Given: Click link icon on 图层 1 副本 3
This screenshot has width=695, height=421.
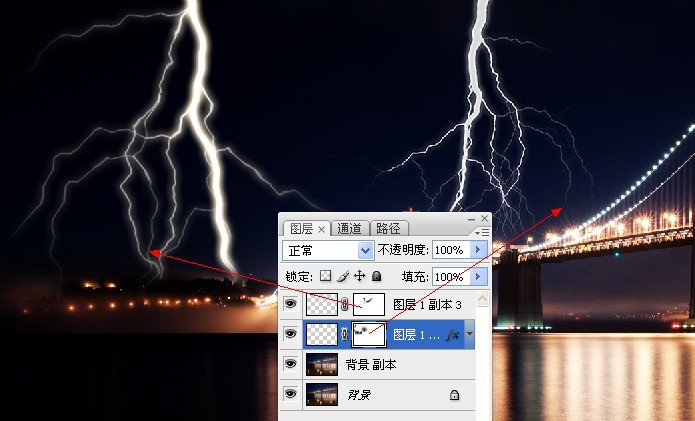Looking at the screenshot, I should point(344,304).
